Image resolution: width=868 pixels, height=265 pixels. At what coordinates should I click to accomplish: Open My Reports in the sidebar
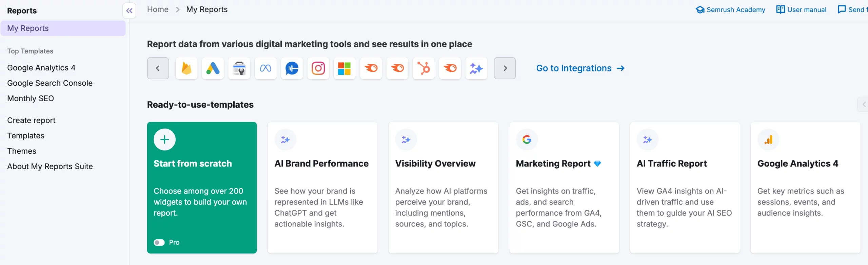click(x=28, y=28)
